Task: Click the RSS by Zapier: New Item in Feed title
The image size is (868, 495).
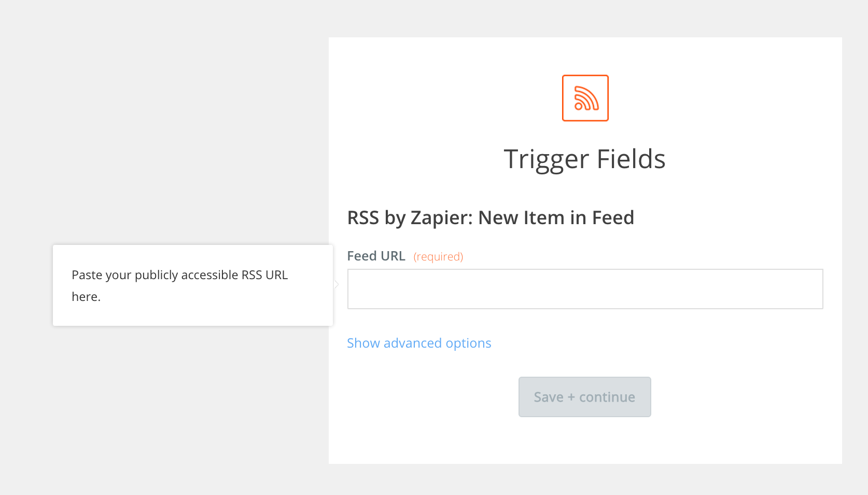Action: [x=491, y=218]
